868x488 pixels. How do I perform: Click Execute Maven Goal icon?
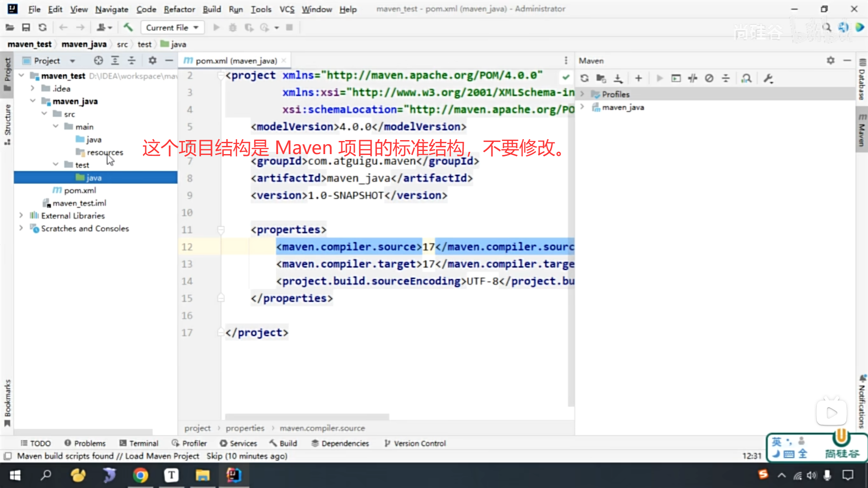click(676, 79)
